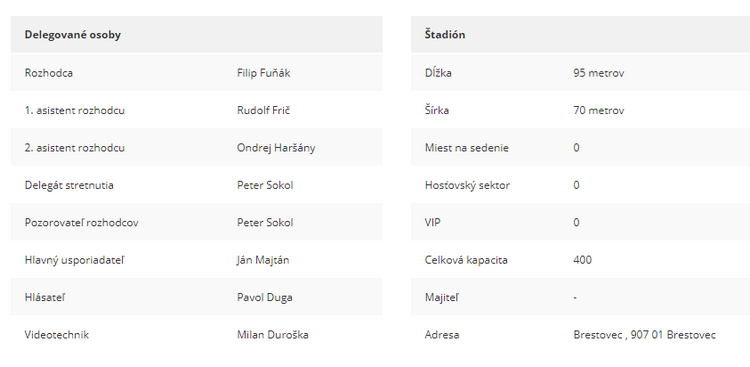The height and width of the screenshot is (367, 750).
Task: Click the Miest na sedenie label
Action: [466, 148]
